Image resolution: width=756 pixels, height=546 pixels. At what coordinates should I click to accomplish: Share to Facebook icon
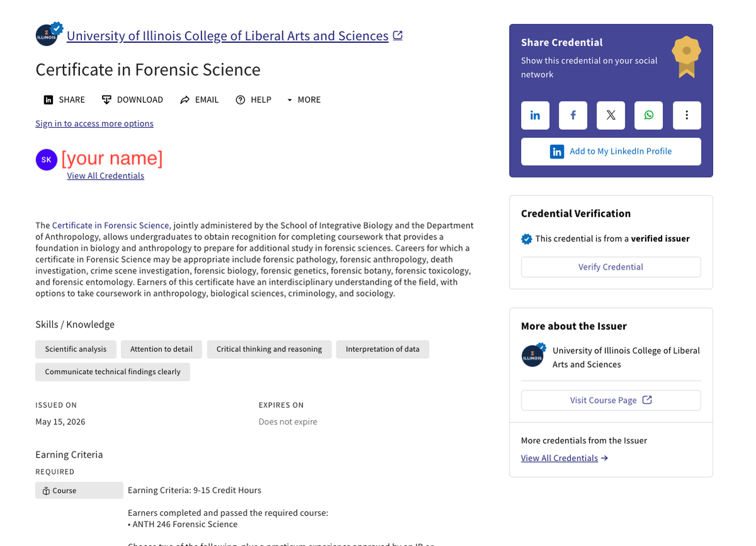coord(573,115)
